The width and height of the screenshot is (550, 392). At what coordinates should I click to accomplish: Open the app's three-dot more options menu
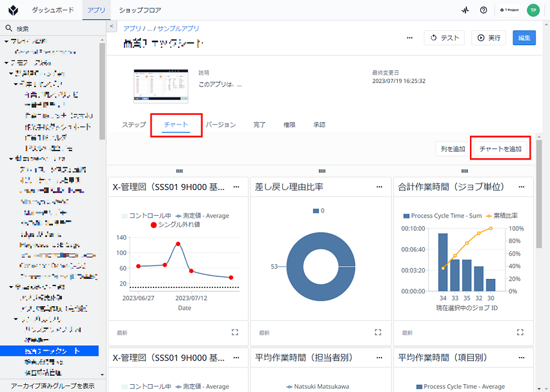[410, 38]
